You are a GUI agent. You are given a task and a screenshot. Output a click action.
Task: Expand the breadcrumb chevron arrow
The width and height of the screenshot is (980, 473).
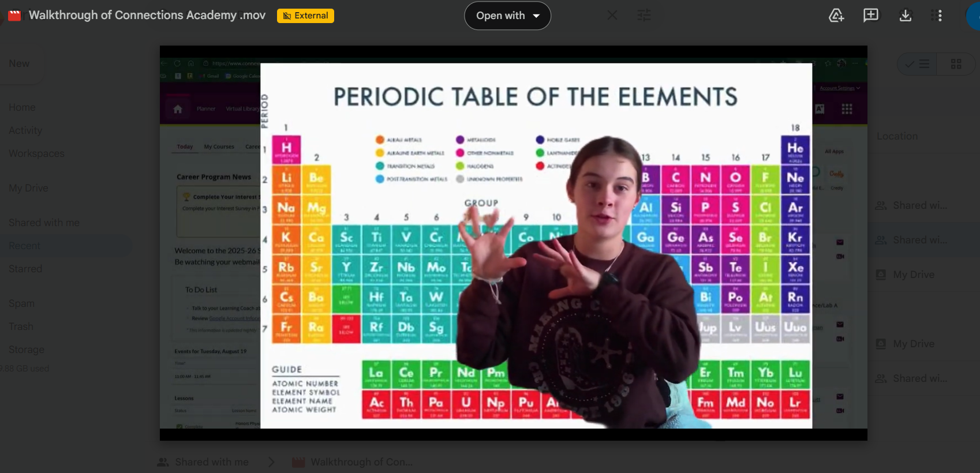click(x=271, y=462)
